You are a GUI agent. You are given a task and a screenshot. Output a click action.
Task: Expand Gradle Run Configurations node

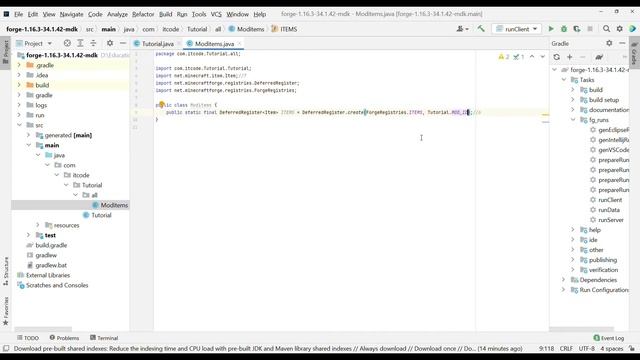pos(563,290)
